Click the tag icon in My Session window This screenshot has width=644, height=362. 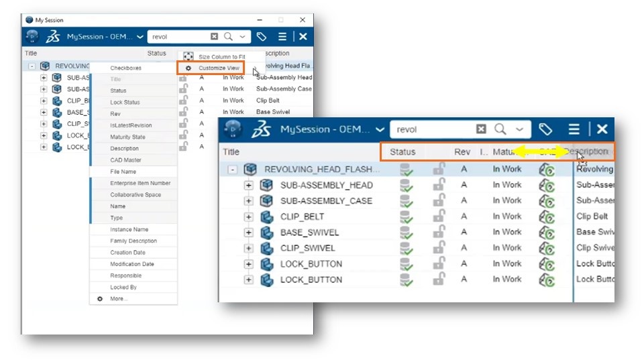pyautogui.click(x=261, y=36)
